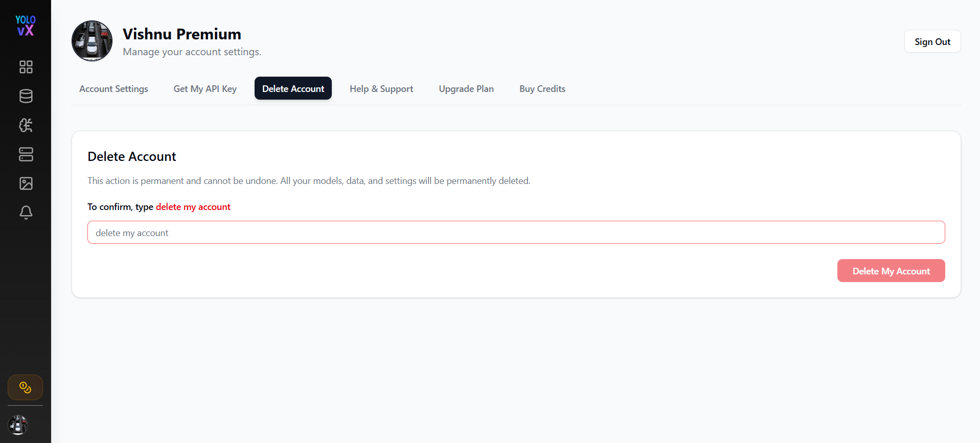Switch to the Account Settings tab
Image resolution: width=980 pixels, height=443 pixels.
[113, 88]
